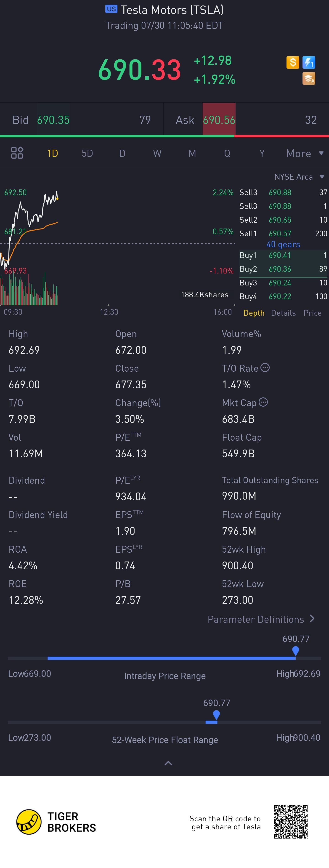Tap the Sell1 690.57 order row

(x=283, y=234)
